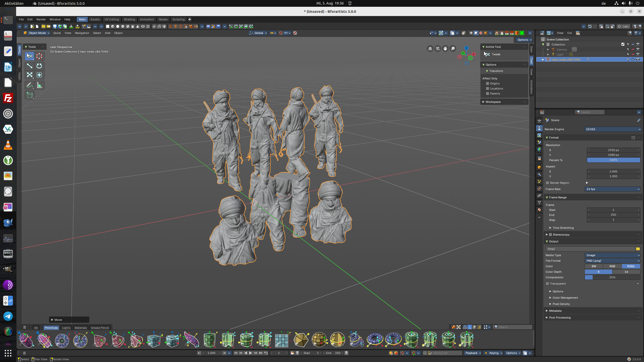
Task: Click the magnifier zoom view icon
Action: pyautogui.click(x=453, y=49)
